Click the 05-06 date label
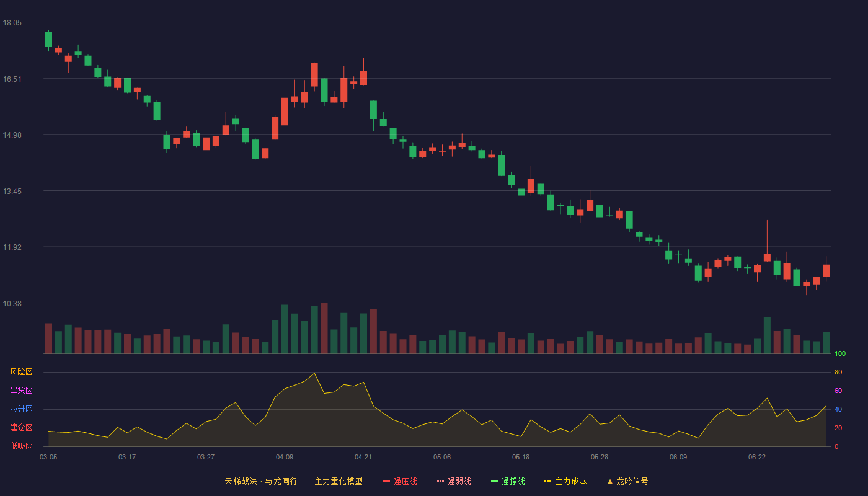Viewport: 868px width, 496px height. (x=442, y=457)
